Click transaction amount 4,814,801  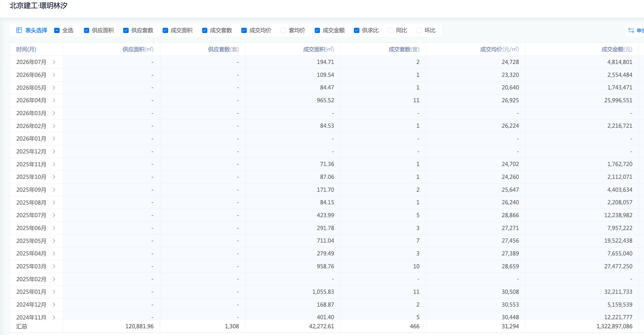(620, 62)
